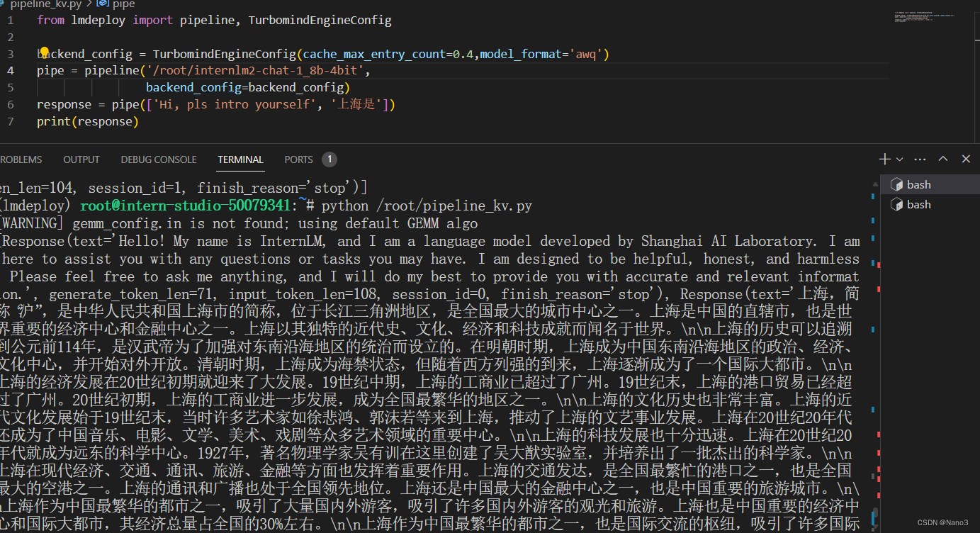Click the gemm_config.in WARNING line in terminal
The width and height of the screenshot is (980, 533).
pyautogui.click(x=238, y=224)
